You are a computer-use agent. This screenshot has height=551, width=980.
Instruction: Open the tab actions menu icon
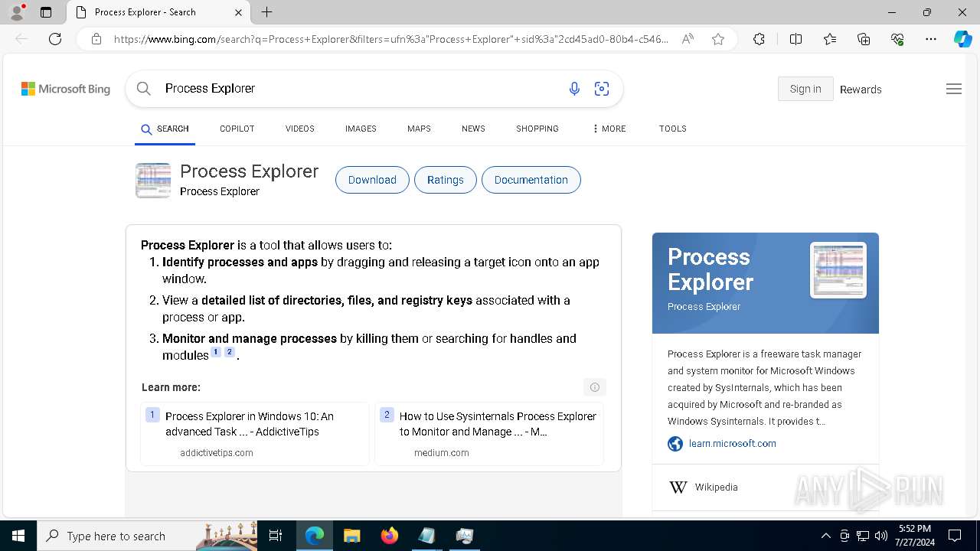(x=46, y=12)
